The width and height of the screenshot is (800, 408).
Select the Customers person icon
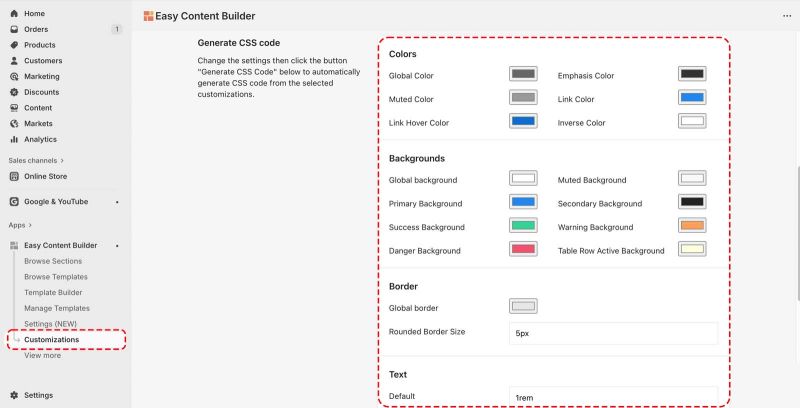click(x=14, y=61)
